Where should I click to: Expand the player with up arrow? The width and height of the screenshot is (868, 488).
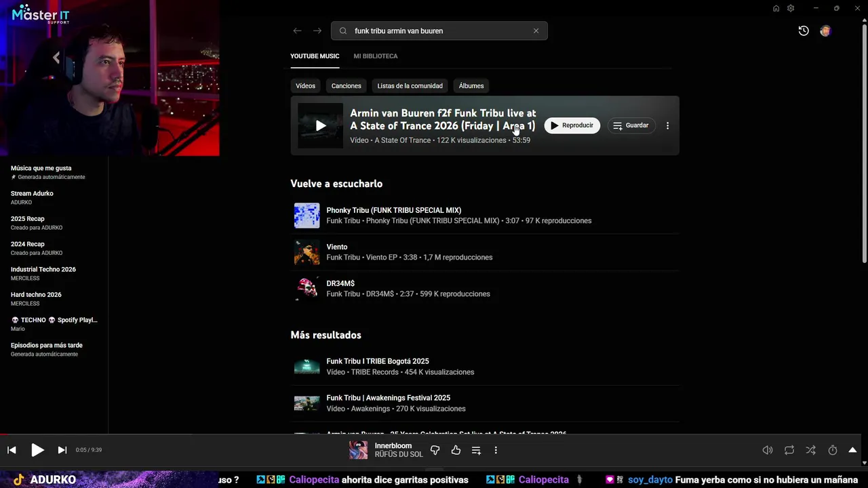pos(852,450)
